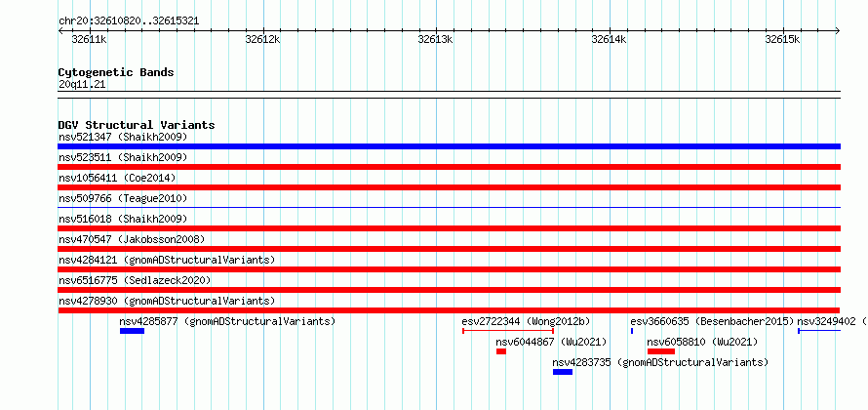The width and height of the screenshot is (868, 410).
Task: Click the thin blue nsv509766 line
Action: (449, 207)
